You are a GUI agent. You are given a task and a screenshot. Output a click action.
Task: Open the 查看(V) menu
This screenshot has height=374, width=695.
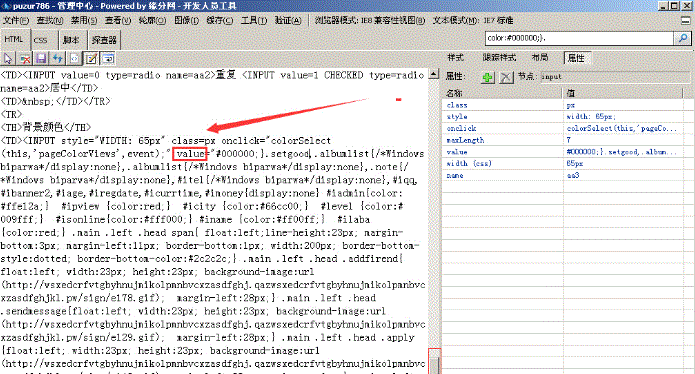click(x=118, y=20)
